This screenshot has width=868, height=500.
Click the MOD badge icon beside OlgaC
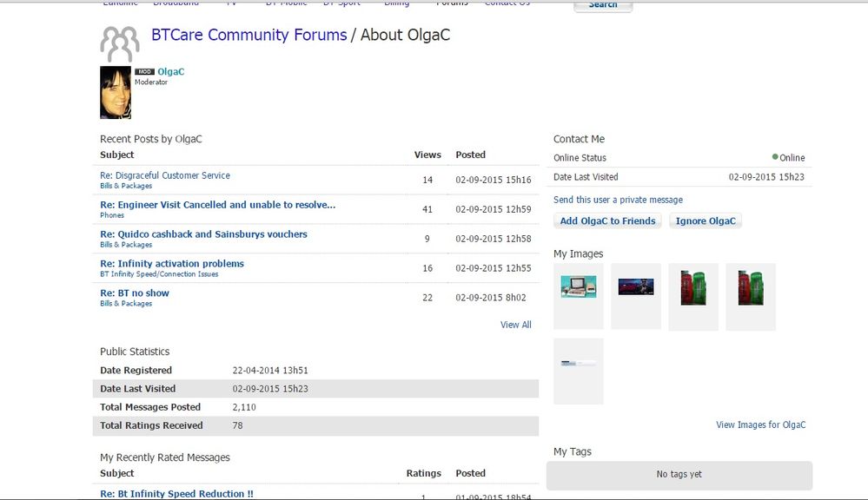point(144,72)
